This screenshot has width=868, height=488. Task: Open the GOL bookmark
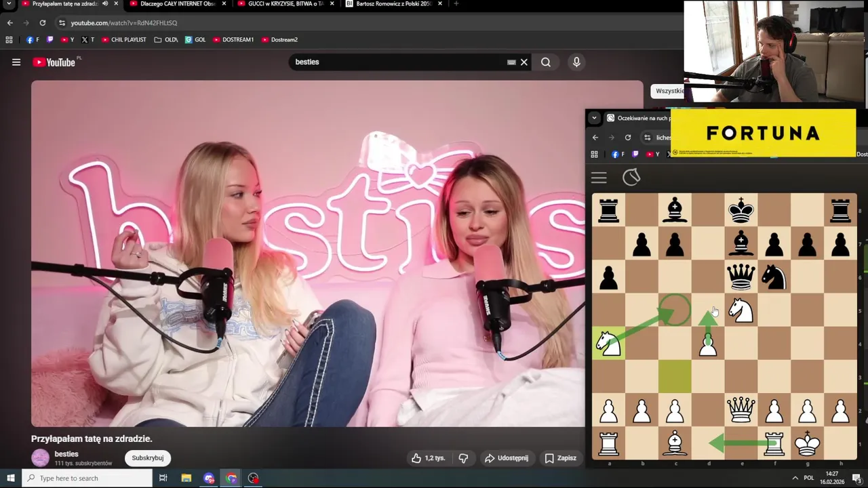tap(195, 40)
